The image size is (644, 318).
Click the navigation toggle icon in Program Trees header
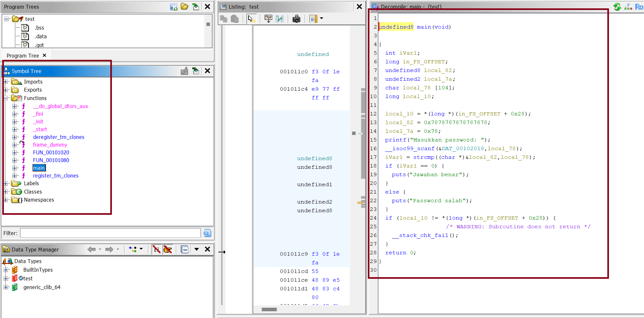tap(195, 7)
